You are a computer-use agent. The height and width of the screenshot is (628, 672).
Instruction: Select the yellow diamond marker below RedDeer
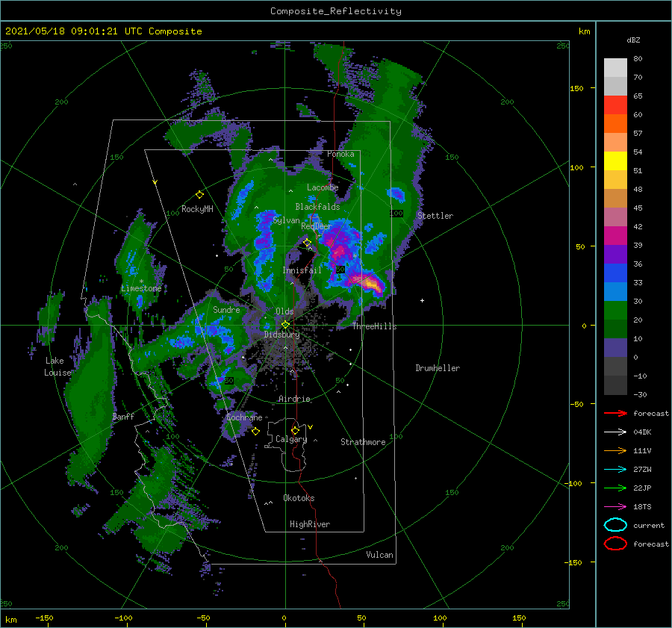(307, 243)
